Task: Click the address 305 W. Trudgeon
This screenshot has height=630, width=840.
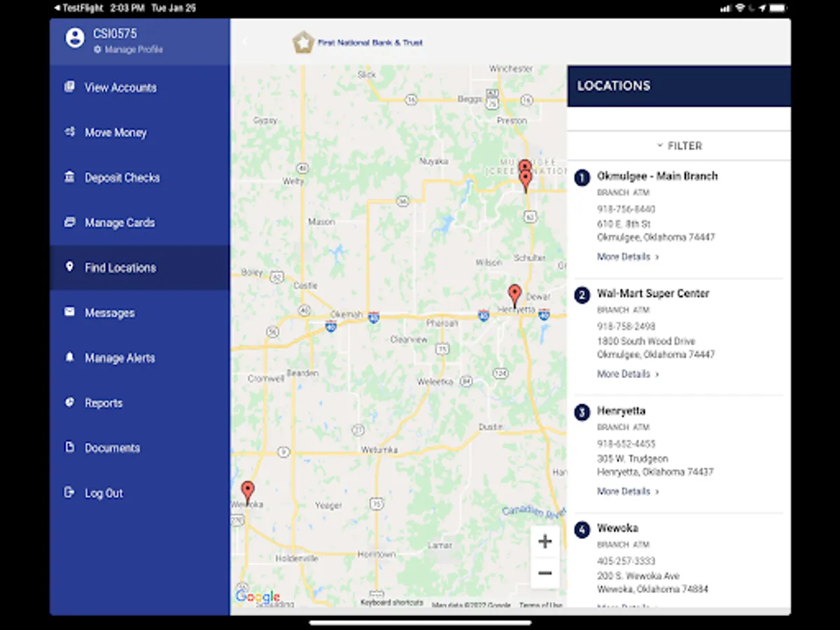Action: click(x=632, y=459)
